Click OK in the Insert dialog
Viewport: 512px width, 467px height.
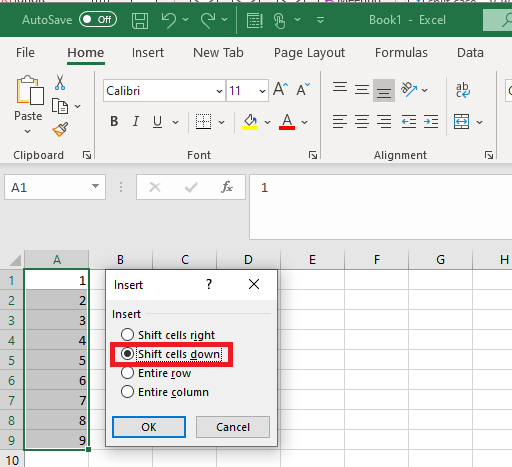pos(149,427)
